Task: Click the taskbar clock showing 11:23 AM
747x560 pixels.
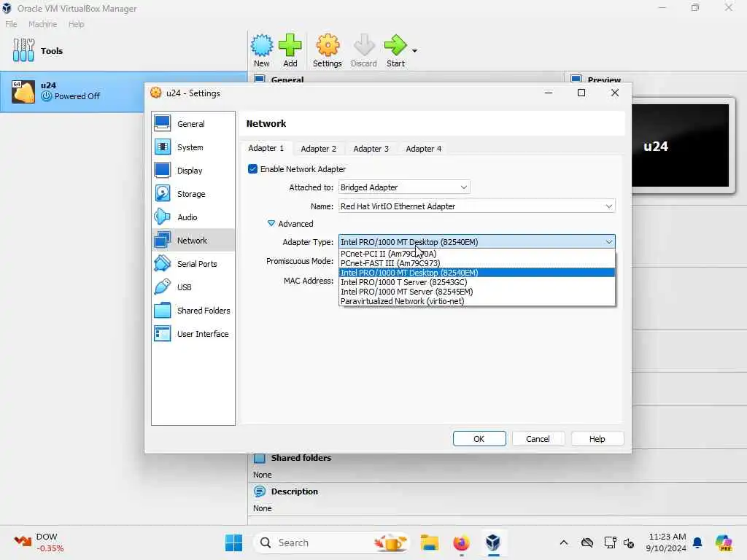Action: click(x=666, y=542)
